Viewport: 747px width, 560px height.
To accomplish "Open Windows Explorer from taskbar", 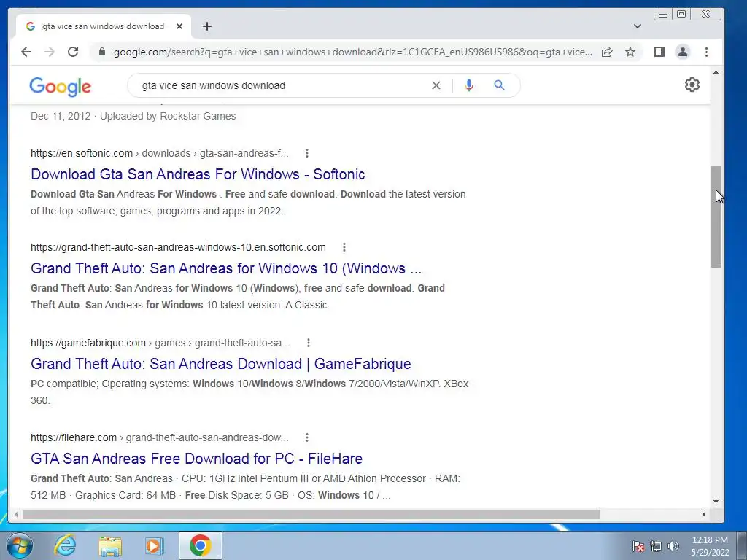I will coord(110,546).
